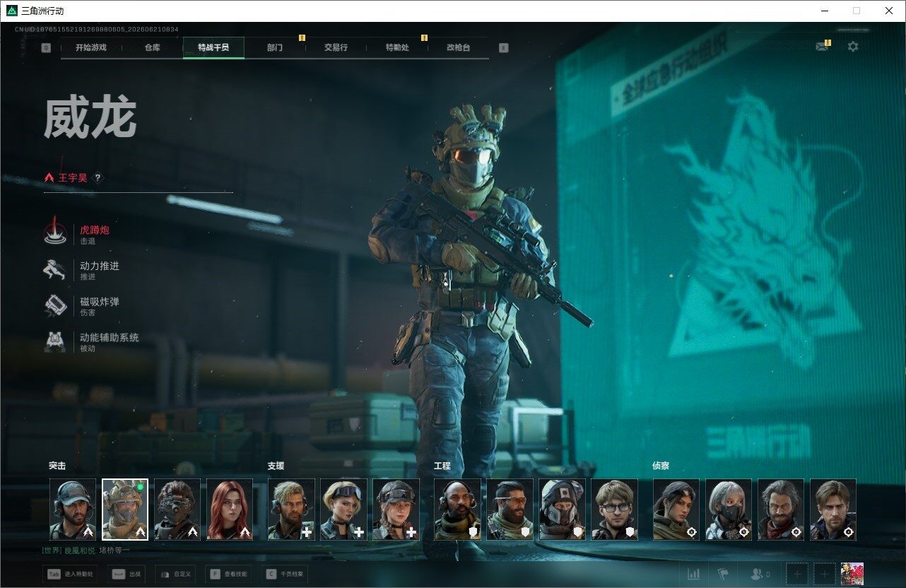The height and width of the screenshot is (588, 906).
Task: Choose the selected helmeted 突击 operator portrait
Action: 125,510
